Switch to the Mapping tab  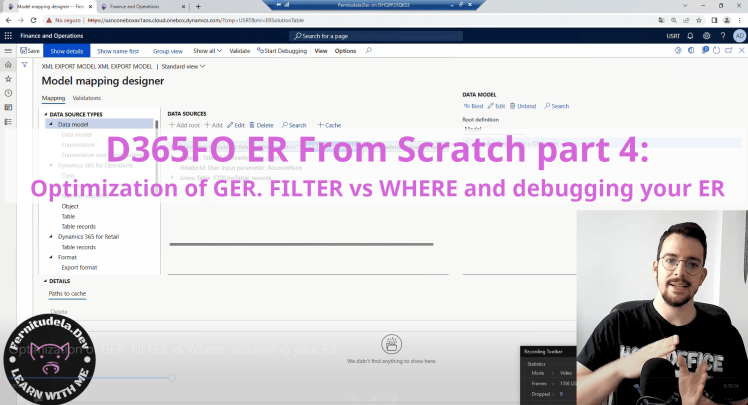pyautogui.click(x=53, y=98)
